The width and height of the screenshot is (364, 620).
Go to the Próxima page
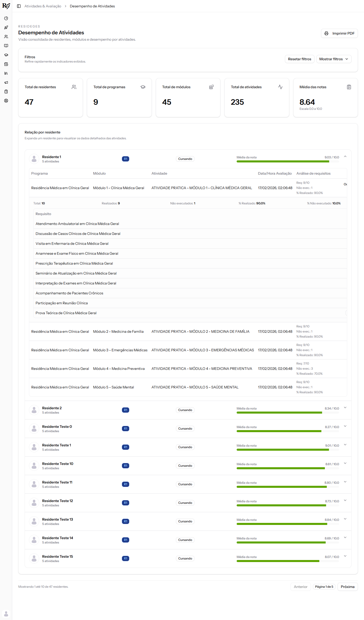click(x=347, y=587)
